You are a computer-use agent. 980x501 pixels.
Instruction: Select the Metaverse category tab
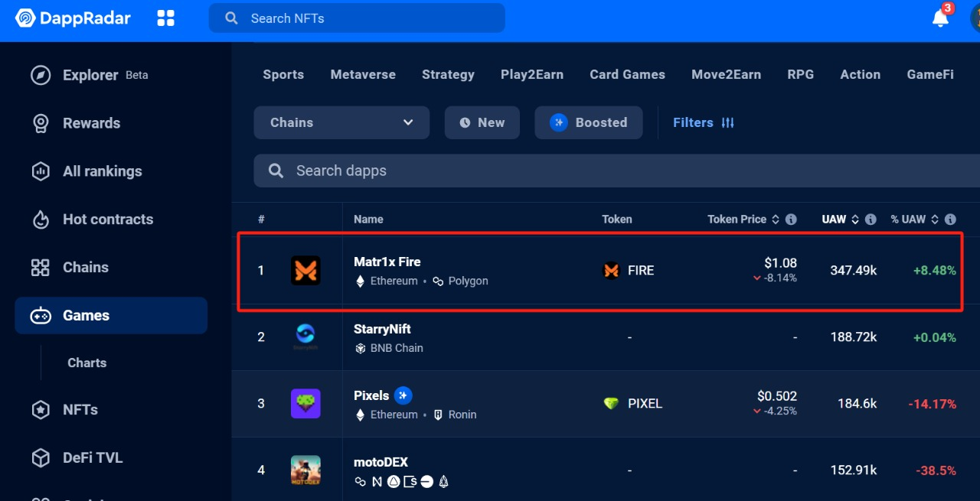click(363, 74)
